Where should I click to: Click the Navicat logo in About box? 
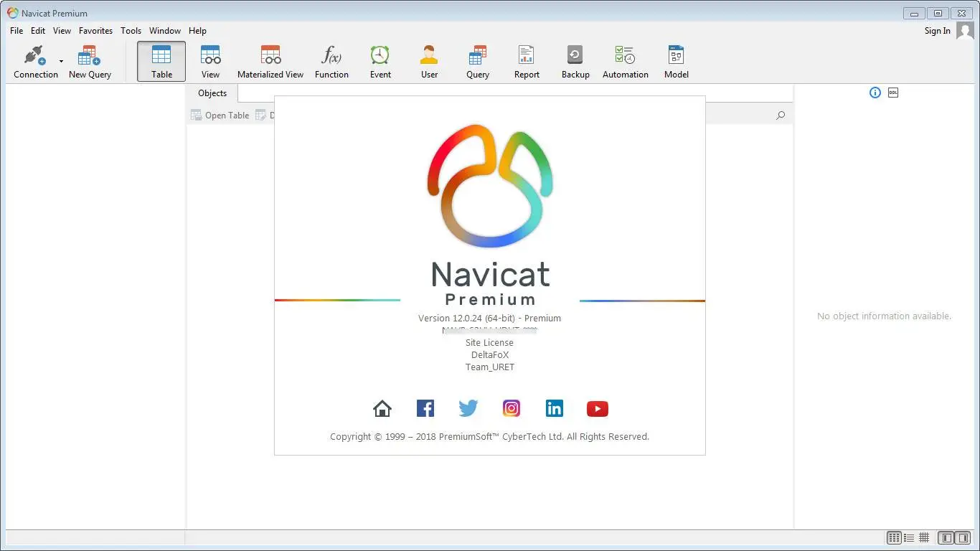[490, 187]
